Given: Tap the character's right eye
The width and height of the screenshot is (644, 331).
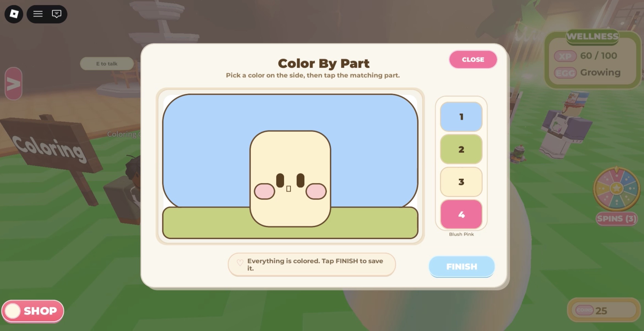Looking at the screenshot, I should pos(300,180).
